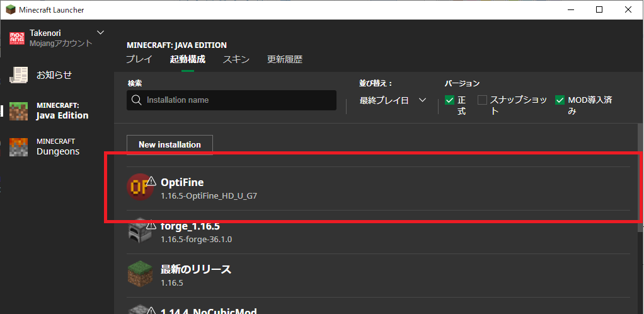Image resolution: width=644 pixels, height=314 pixels.
Task: Click the warning triangle beside forge_1.16.5
Action: coord(152,224)
